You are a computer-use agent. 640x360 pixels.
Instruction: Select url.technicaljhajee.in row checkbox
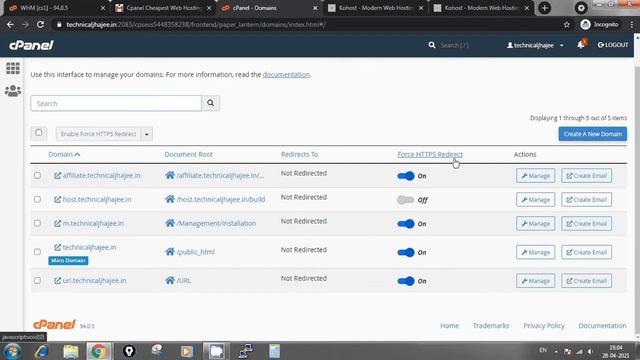[37, 280]
